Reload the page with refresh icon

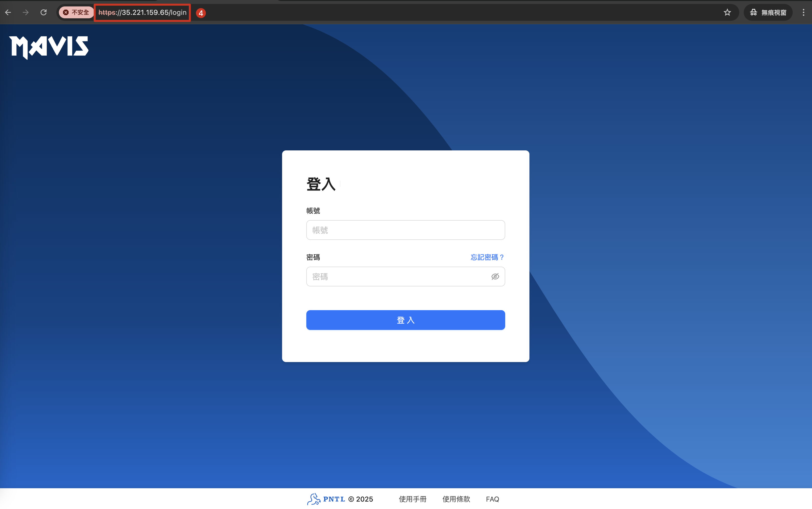[x=44, y=12]
